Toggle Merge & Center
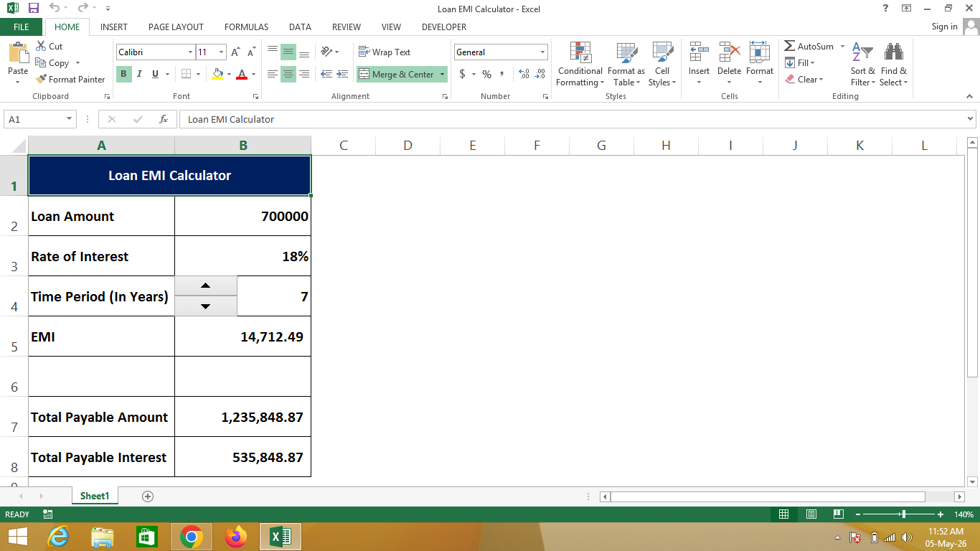Screen dimensions: 980x551 396,74
